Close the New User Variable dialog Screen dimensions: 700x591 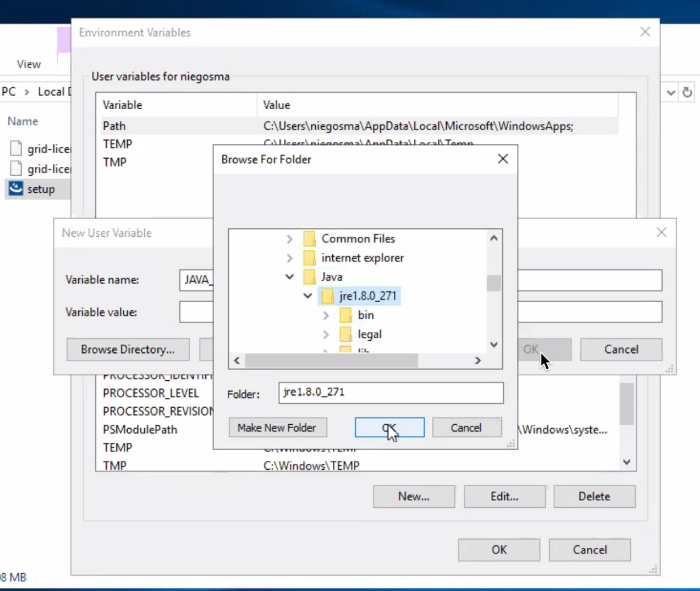pyautogui.click(x=661, y=232)
